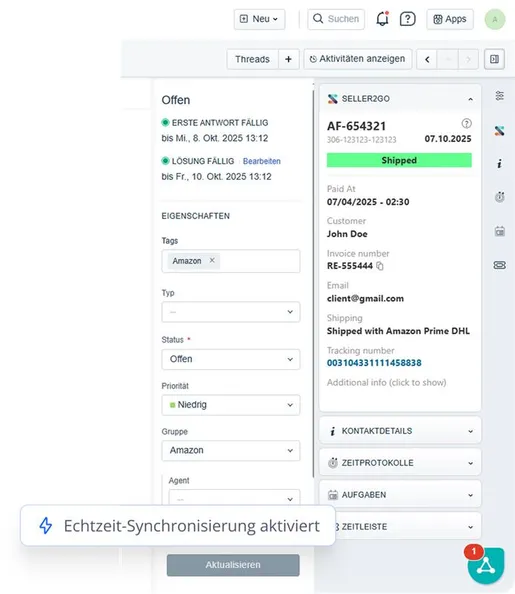The width and height of the screenshot is (515, 594).
Task: Click the green user avatar
Action: point(495,19)
